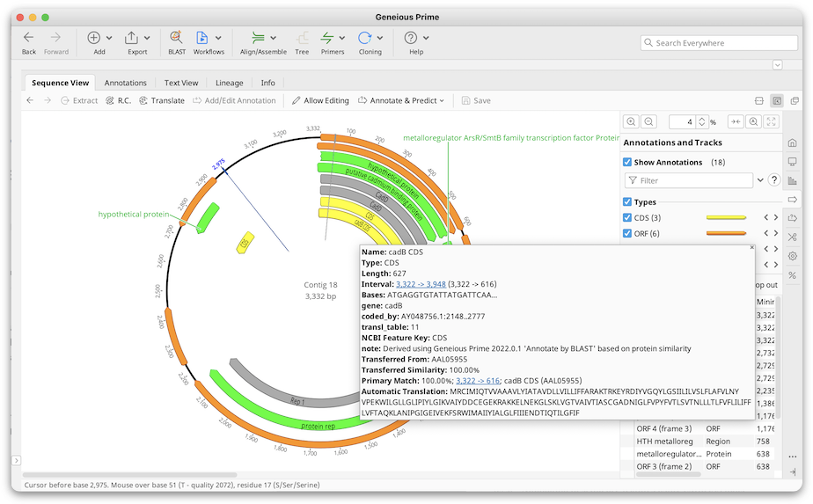
Task: Click the CDS yellow color swatch
Action: 726,218
